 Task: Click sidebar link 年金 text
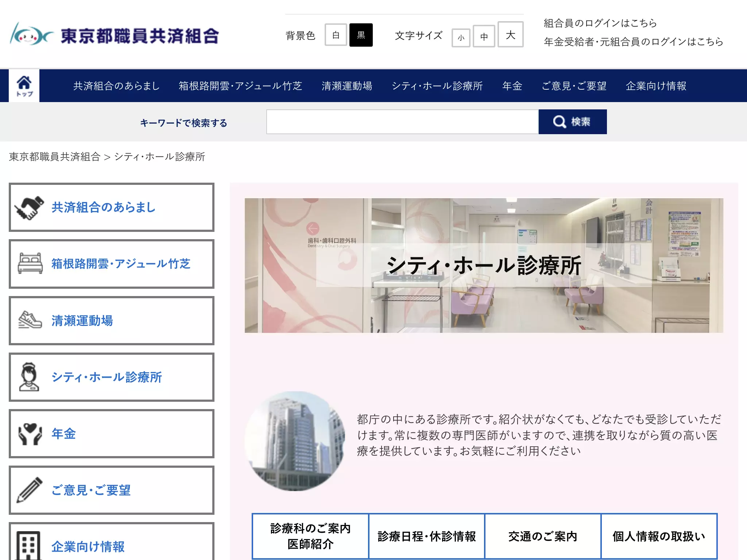63,433
